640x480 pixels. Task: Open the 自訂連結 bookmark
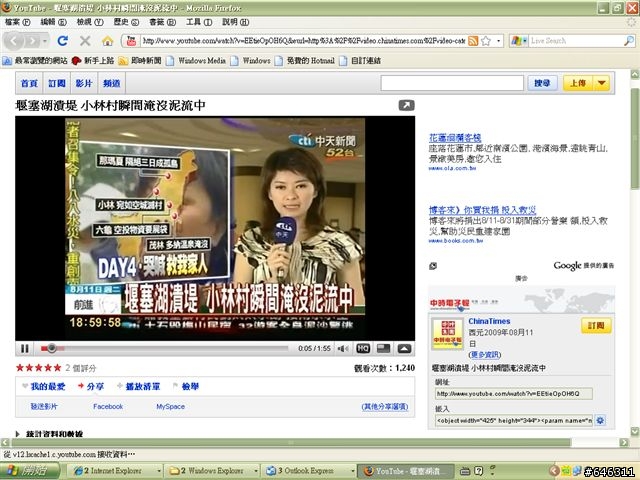point(360,60)
